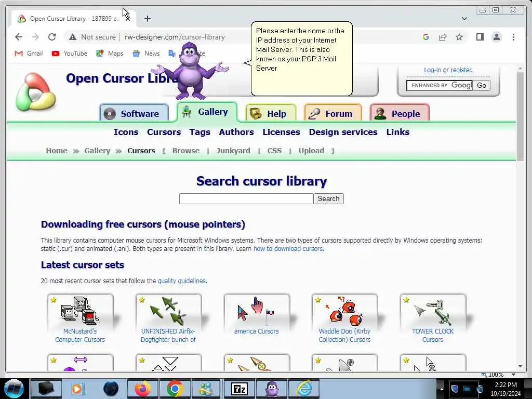This screenshot has height=399, width=532.
Task: Click the Log-in link
Action: 432,70
